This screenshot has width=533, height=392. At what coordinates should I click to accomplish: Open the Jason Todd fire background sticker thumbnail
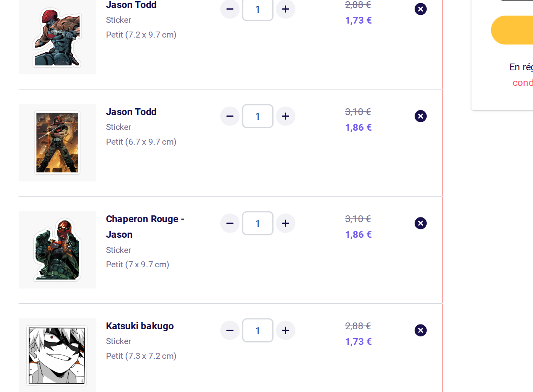tap(57, 143)
